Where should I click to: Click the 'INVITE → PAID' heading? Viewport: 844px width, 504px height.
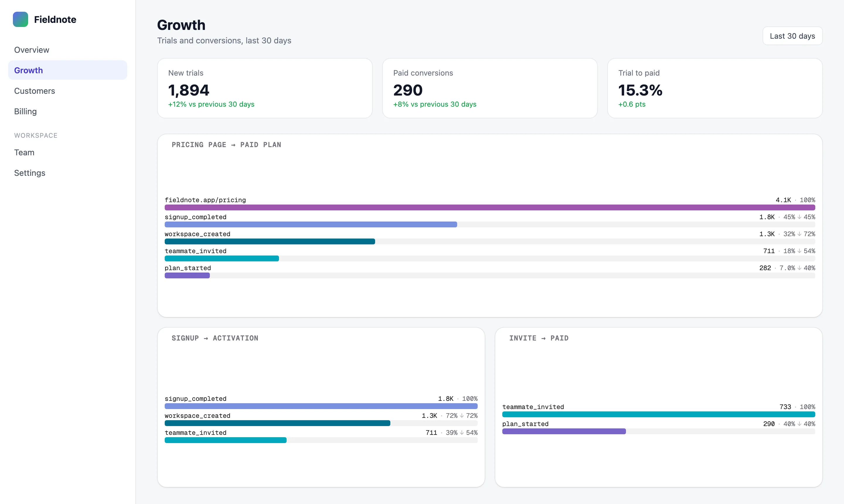click(539, 338)
